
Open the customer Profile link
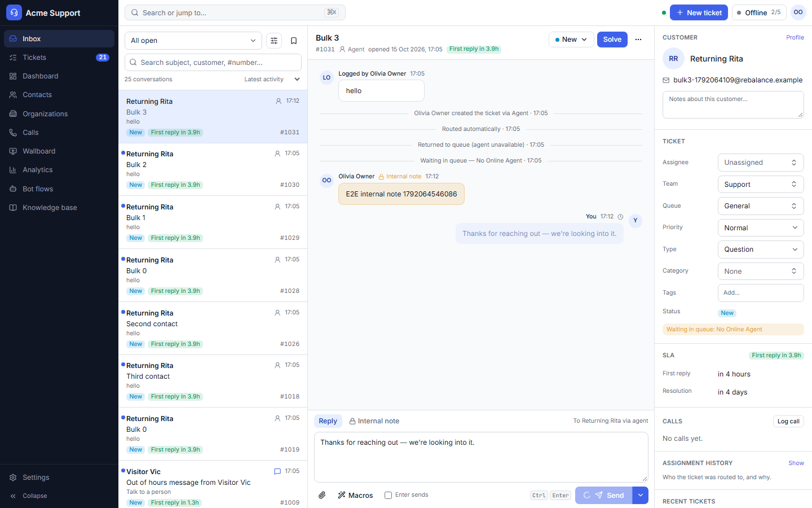(795, 37)
